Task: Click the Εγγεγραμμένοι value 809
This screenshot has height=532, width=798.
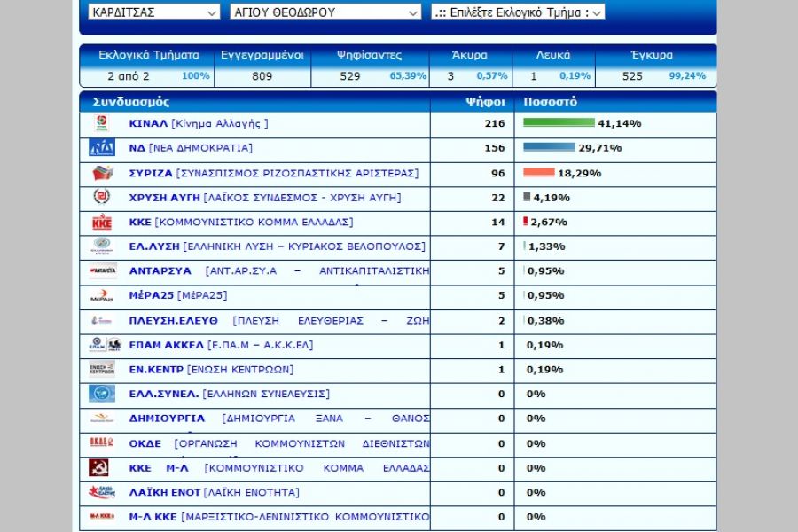Action: [x=262, y=76]
